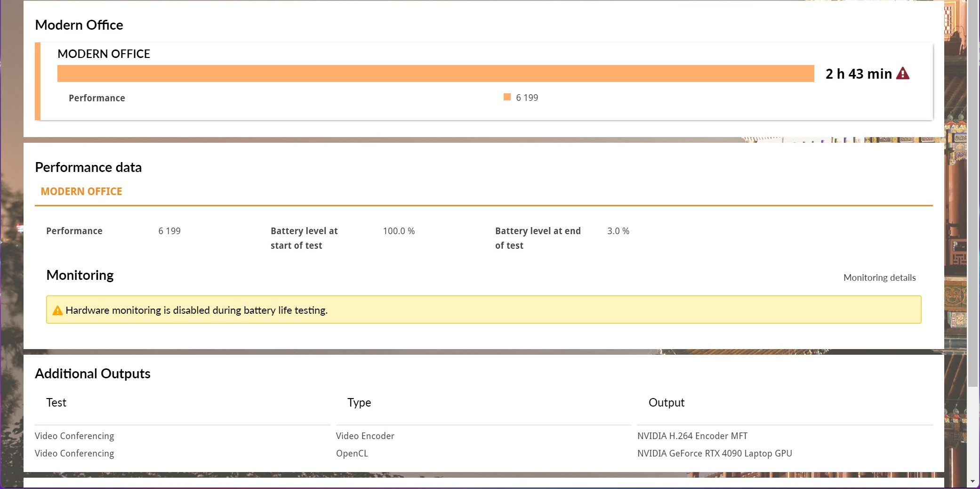Viewport: 980px width, 489px height.
Task: Click the Output column header
Action: 667,403
